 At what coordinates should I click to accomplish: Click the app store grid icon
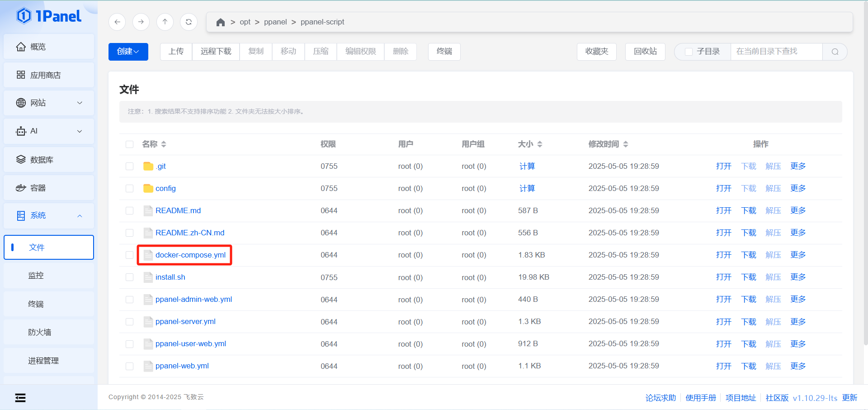[21, 75]
